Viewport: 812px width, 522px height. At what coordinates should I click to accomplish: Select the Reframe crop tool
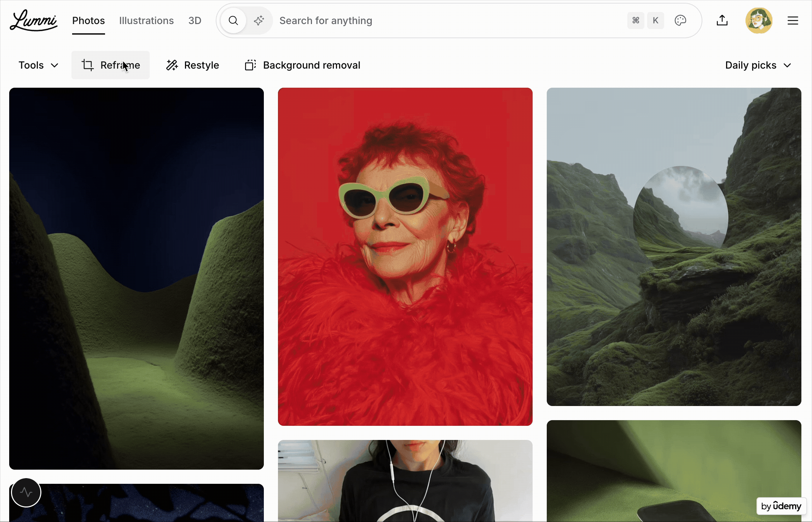click(x=110, y=65)
